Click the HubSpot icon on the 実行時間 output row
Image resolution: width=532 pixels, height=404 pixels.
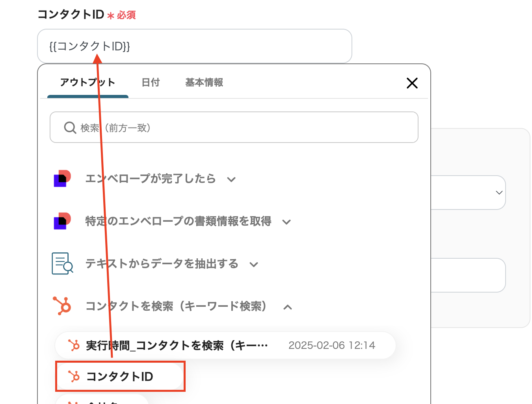coord(74,345)
